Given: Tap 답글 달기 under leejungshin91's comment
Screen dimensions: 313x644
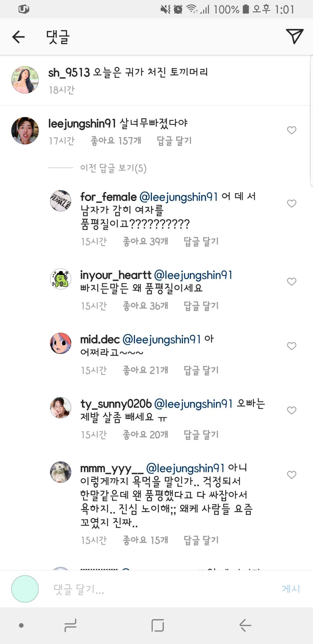Looking at the screenshot, I should point(174,141).
